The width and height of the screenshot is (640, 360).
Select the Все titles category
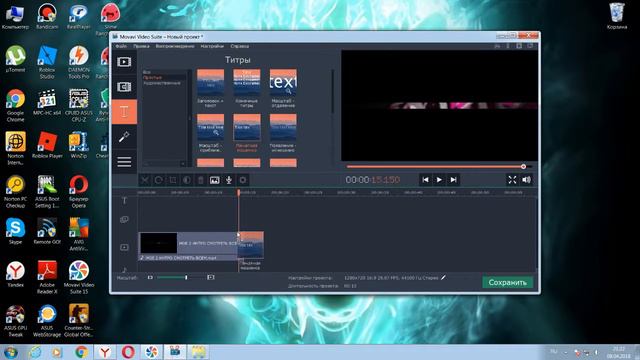pyautogui.click(x=147, y=72)
